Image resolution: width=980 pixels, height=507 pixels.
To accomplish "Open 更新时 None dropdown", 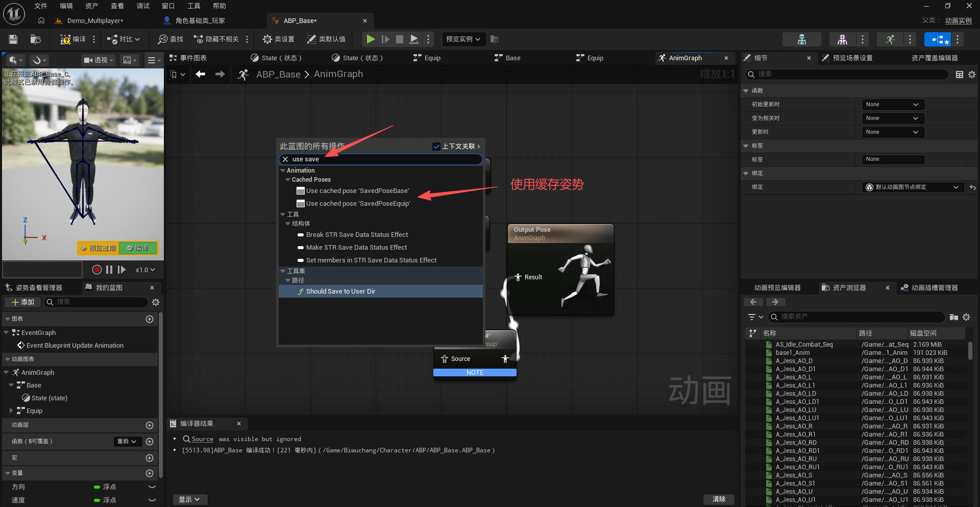I will point(893,132).
